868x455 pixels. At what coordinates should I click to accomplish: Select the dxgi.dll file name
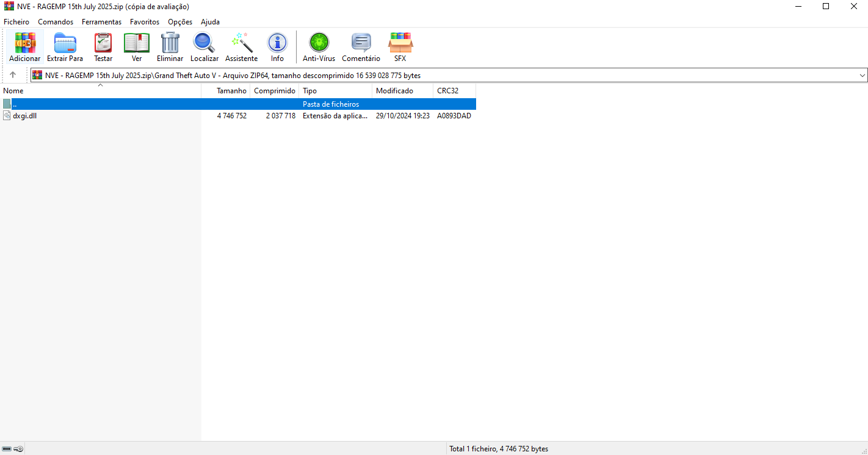[24, 115]
